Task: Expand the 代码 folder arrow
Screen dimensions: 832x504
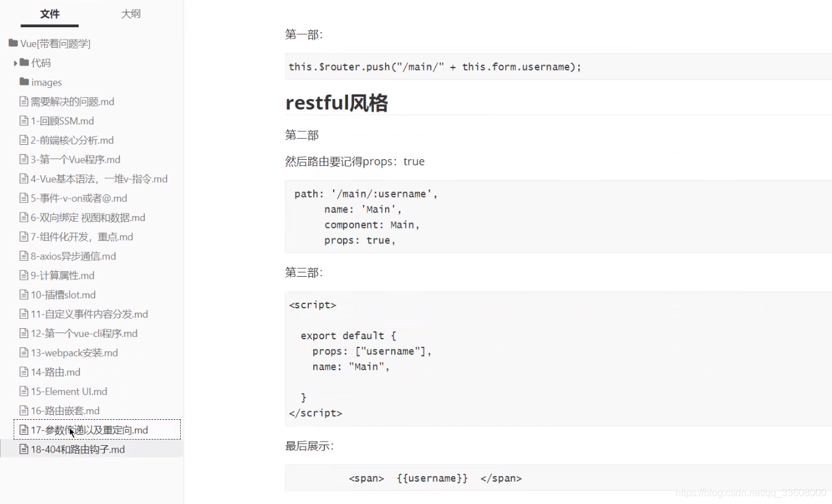Action: tap(15, 63)
